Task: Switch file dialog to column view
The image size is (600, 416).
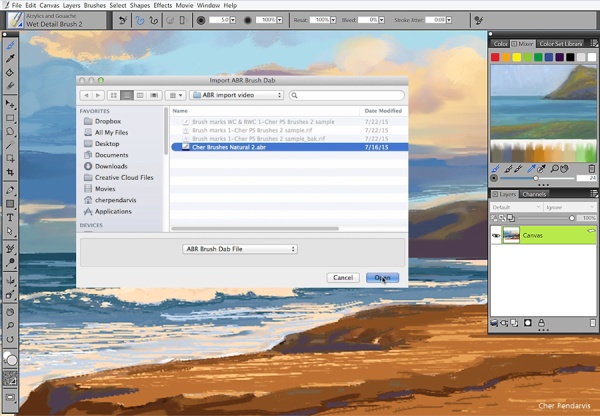Action: point(140,95)
